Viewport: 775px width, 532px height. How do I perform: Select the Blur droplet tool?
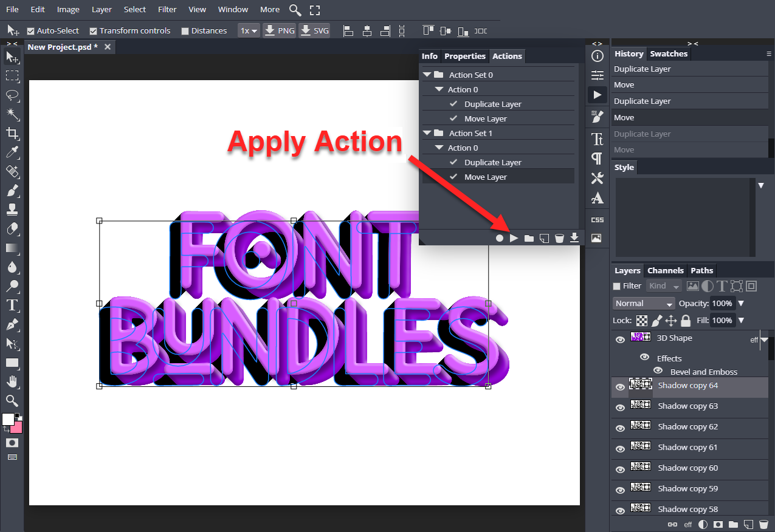pyautogui.click(x=12, y=267)
